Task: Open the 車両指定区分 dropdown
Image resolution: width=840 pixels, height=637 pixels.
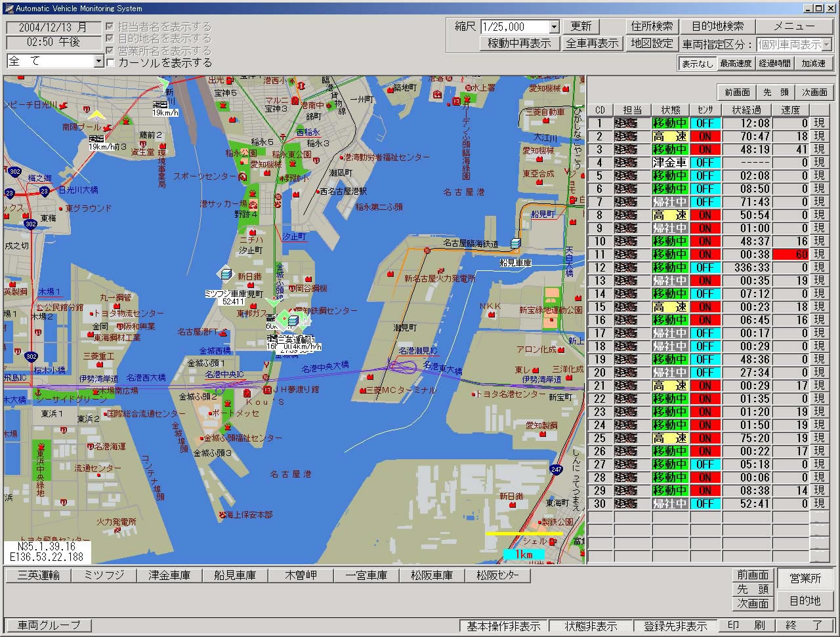Action: tap(827, 45)
